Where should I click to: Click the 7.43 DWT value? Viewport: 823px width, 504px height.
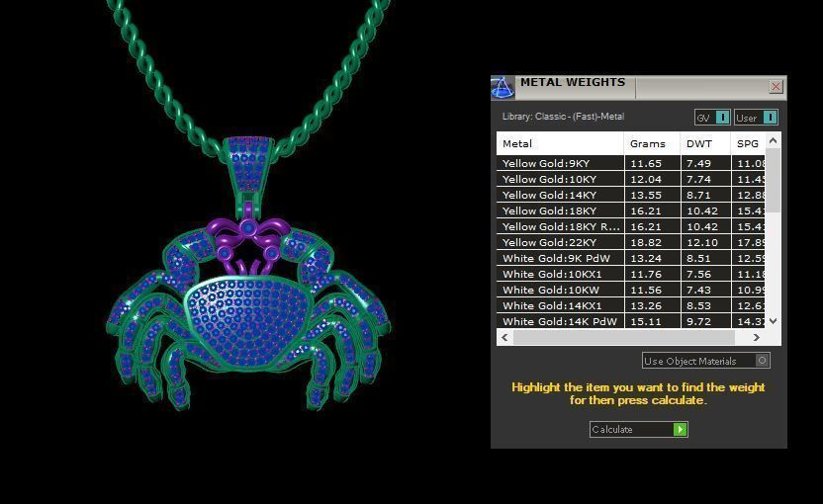pos(698,290)
